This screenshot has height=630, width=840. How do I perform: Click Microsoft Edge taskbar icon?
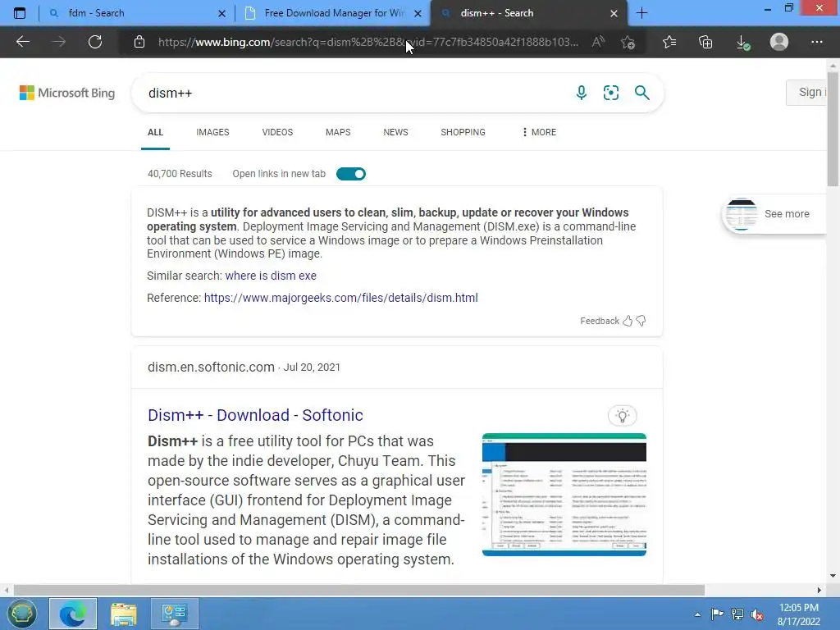(73, 614)
